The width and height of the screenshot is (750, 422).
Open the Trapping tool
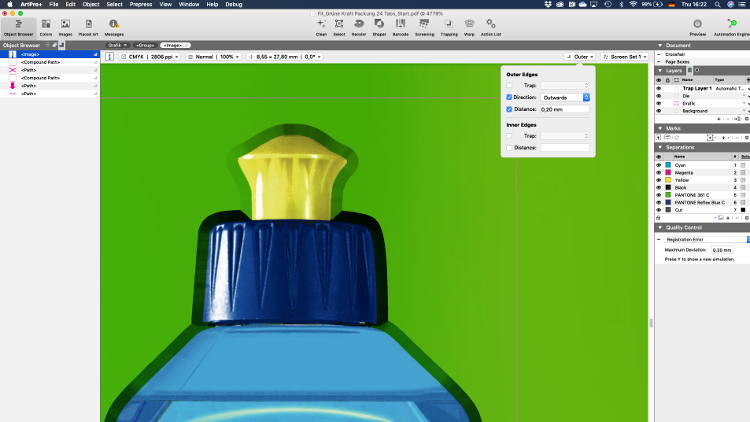pyautogui.click(x=449, y=27)
